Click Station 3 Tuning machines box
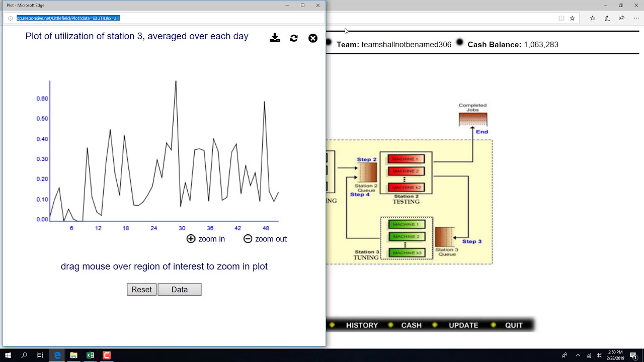 click(x=407, y=238)
